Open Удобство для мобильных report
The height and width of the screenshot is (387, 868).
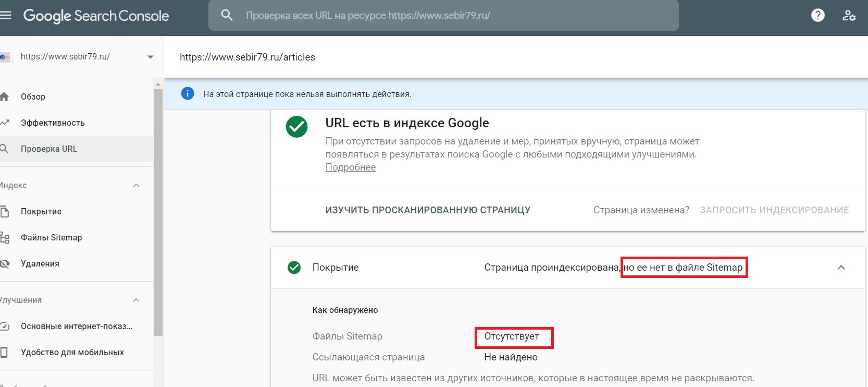pos(72,352)
